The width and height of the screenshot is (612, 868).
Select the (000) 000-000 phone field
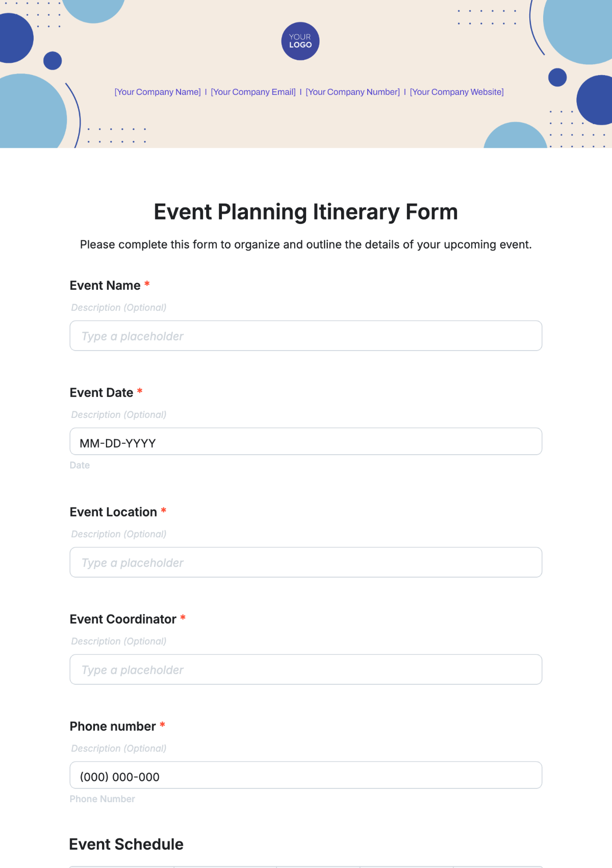coord(306,775)
